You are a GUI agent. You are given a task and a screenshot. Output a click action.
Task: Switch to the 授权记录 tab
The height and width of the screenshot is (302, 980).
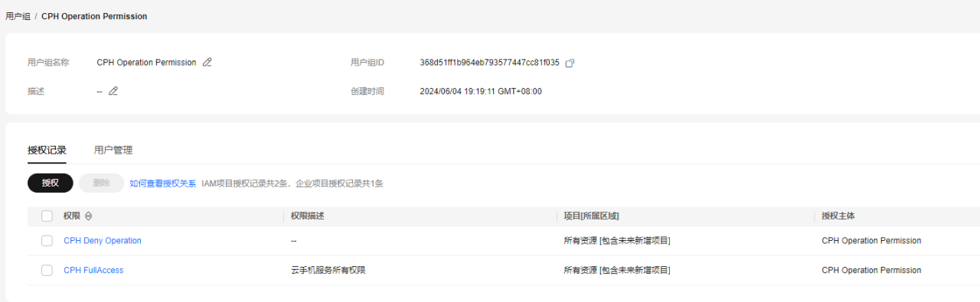pos(47,150)
